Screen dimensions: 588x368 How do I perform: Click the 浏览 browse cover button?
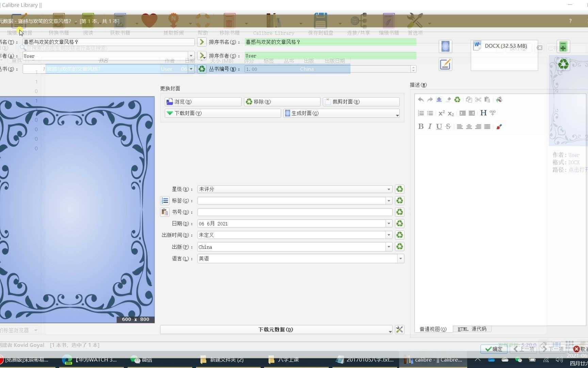[203, 102]
